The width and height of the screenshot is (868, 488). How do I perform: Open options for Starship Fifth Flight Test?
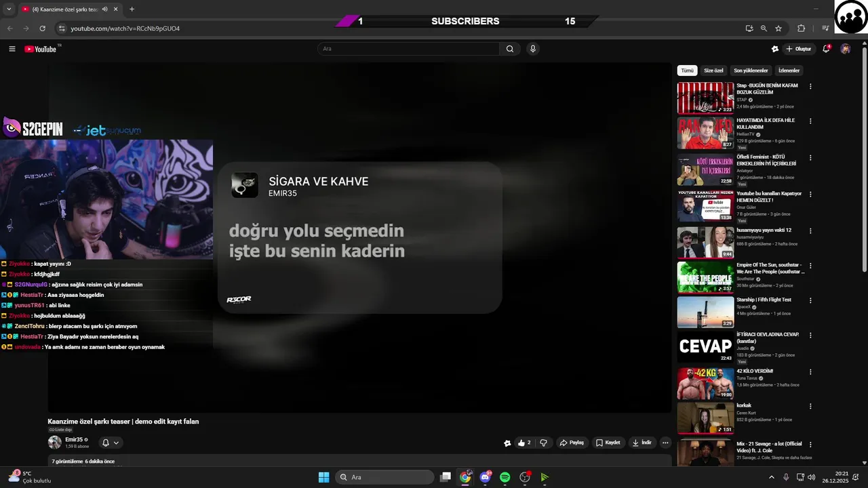click(810, 300)
